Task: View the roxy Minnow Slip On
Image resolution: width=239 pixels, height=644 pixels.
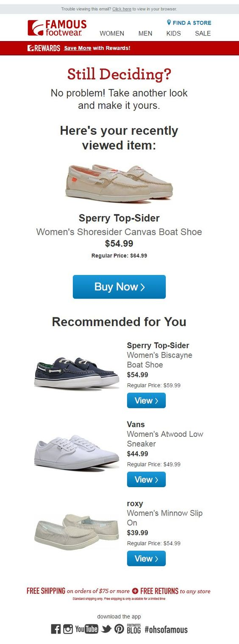Action: click(146, 558)
